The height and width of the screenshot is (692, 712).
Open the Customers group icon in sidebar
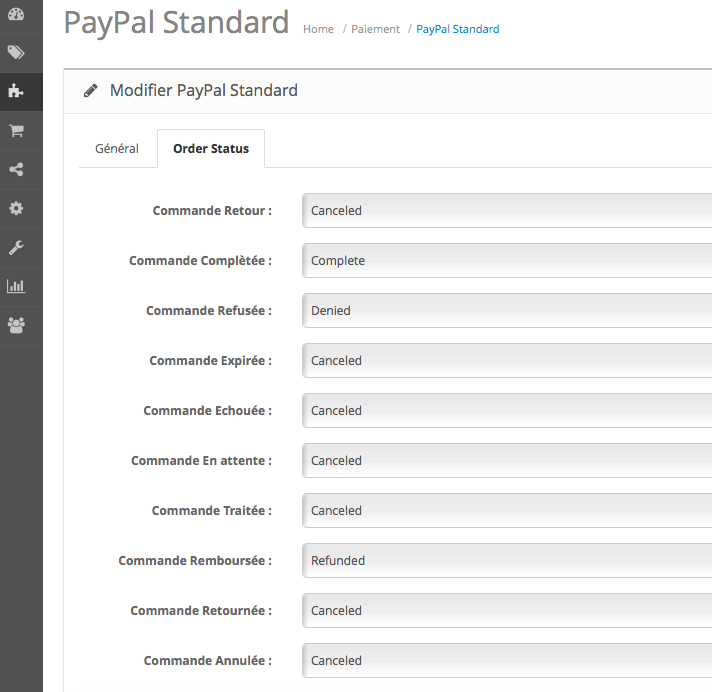[x=16, y=325]
